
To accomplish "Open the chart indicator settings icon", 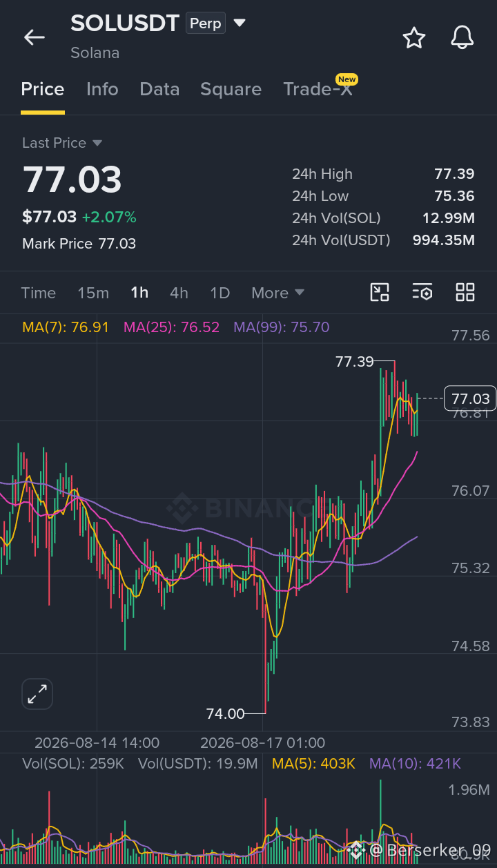I will (422, 292).
